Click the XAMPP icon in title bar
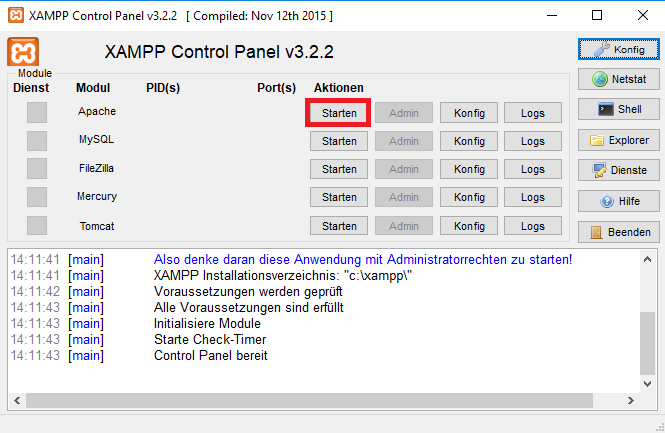The image size is (665, 433). [x=16, y=15]
